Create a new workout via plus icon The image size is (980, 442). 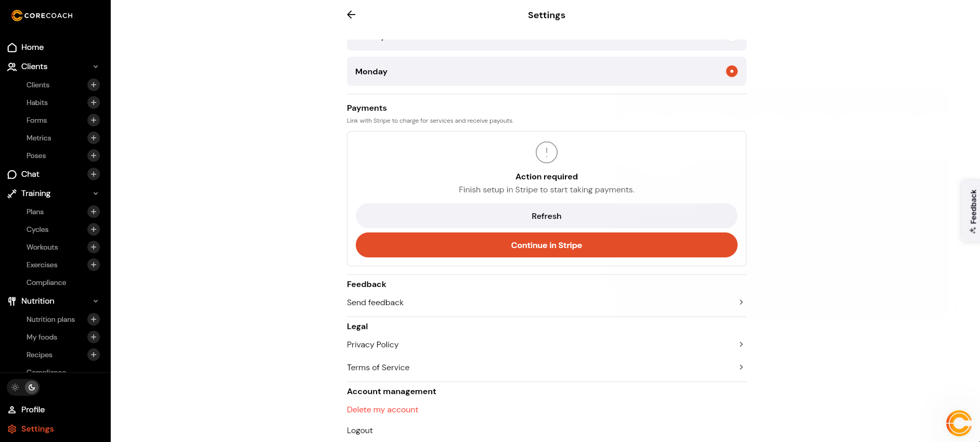click(94, 247)
